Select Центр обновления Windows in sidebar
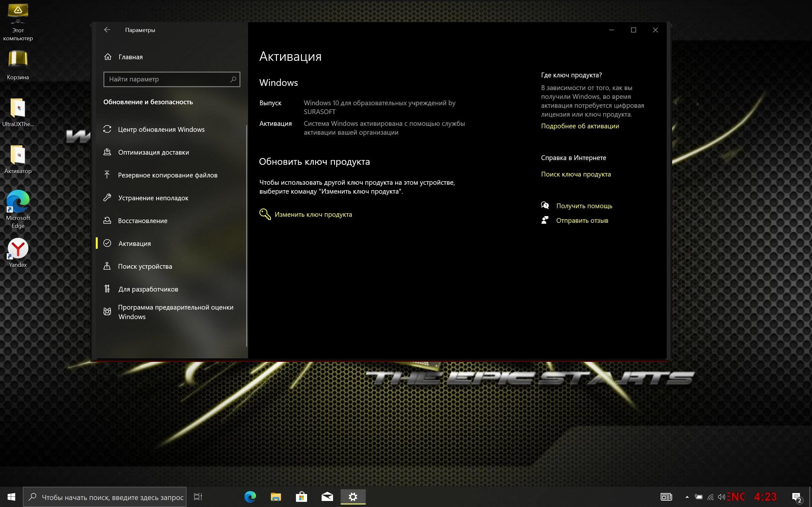The image size is (812, 507). pos(161,129)
